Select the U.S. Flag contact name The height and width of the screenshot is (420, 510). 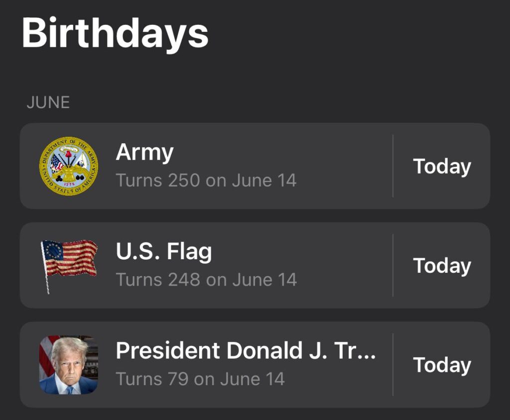164,252
